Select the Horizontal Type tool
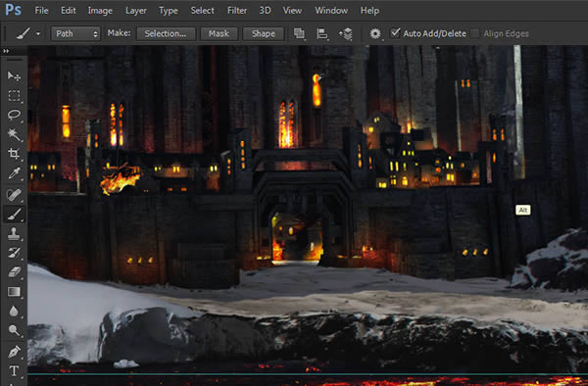This screenshot has width=588, height=386. (x=14, y=371)
